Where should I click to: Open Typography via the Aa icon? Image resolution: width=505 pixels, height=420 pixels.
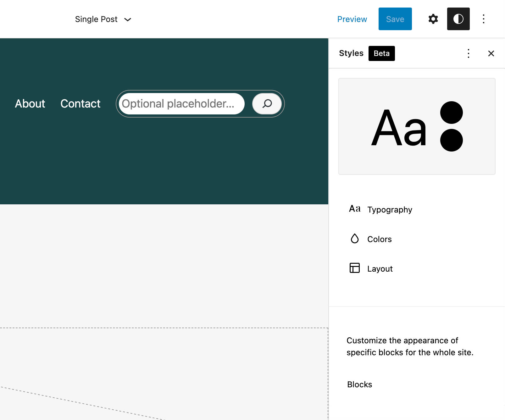click(354, 209)
